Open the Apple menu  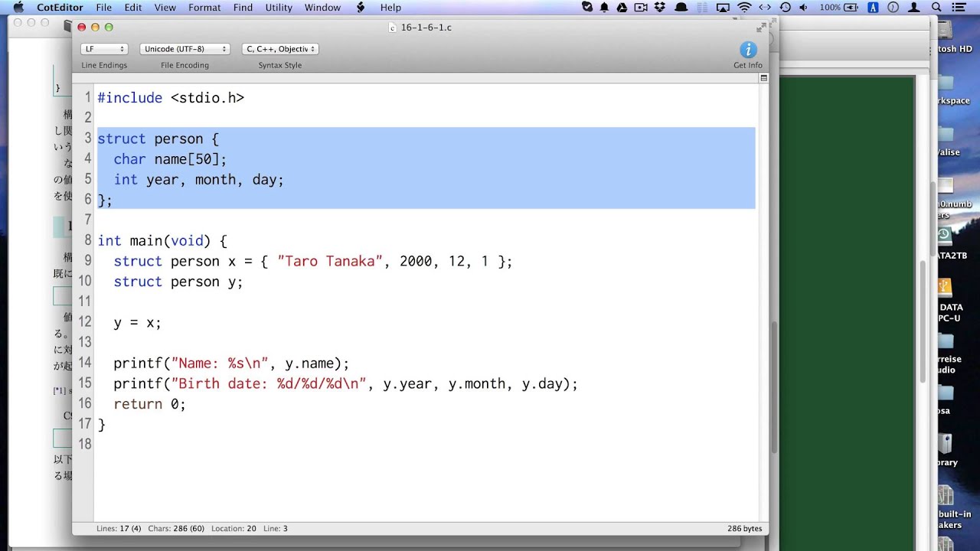(18, 7)
